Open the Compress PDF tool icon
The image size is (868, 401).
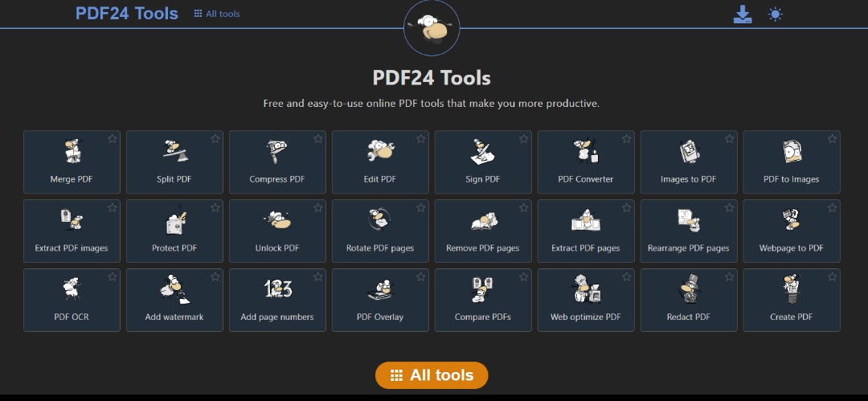(277, 151)
